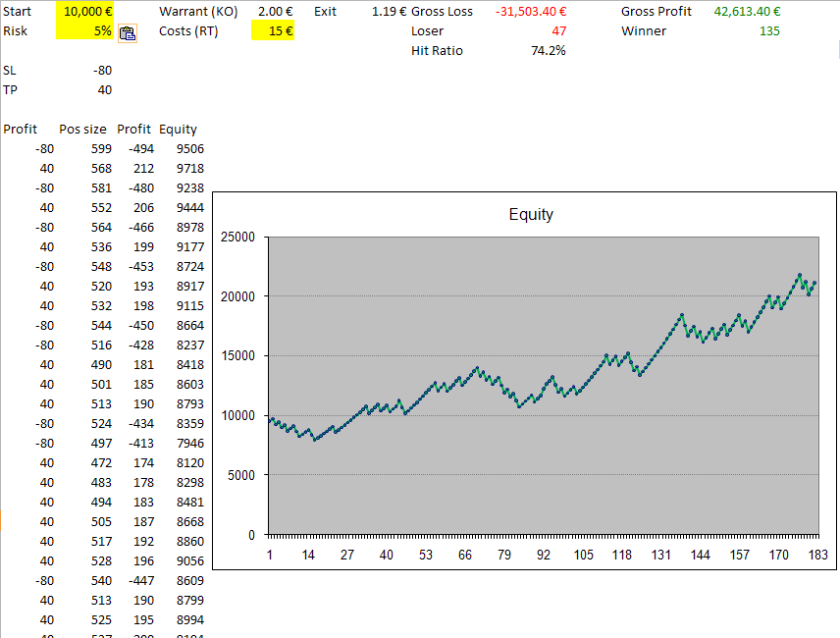The image size is (840, 638).
Task: Select the yellow Start cell with 10,000 €
Action: tap(86, 12)
